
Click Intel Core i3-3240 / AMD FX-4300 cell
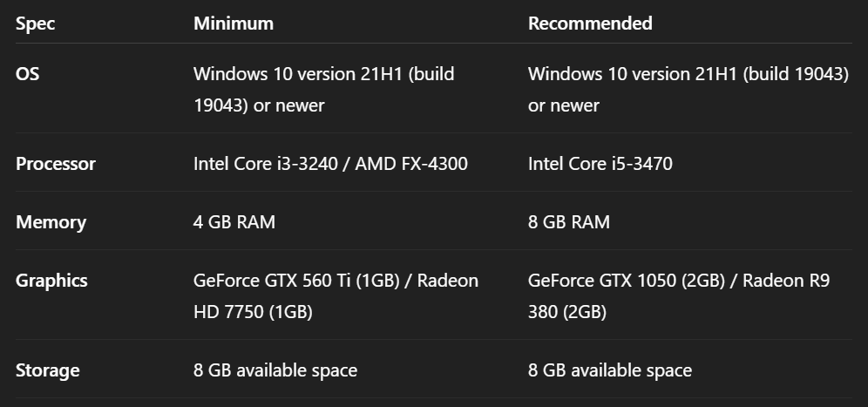click(x=330, y=164)
